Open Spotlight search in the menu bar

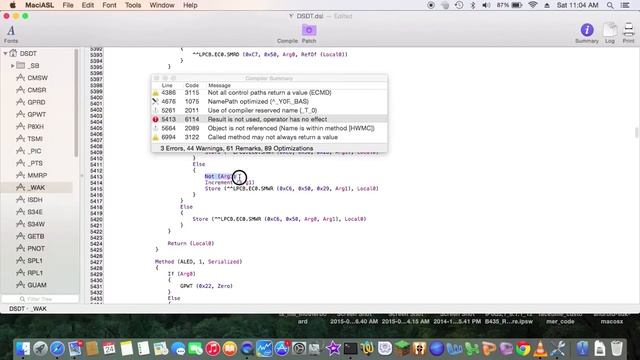click(x=610, y=5)
